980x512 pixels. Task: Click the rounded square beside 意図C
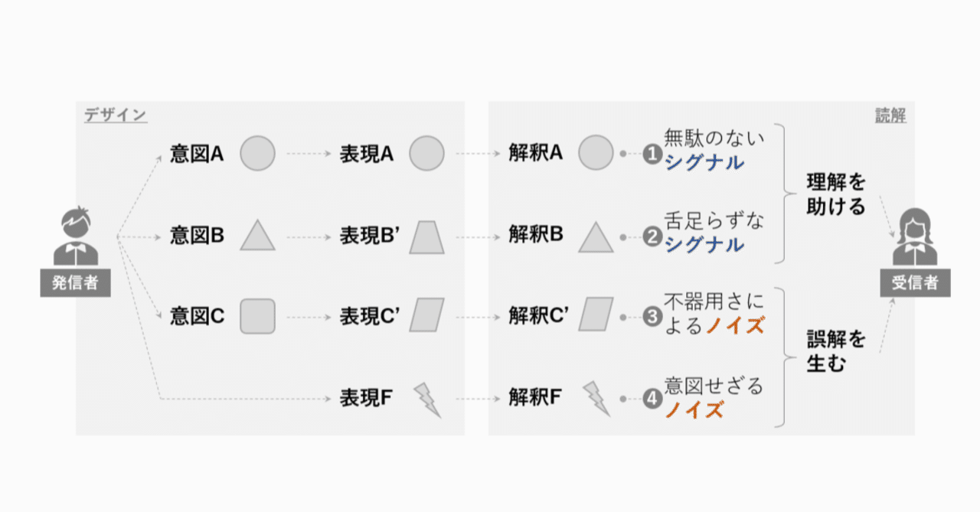[257, 316]
